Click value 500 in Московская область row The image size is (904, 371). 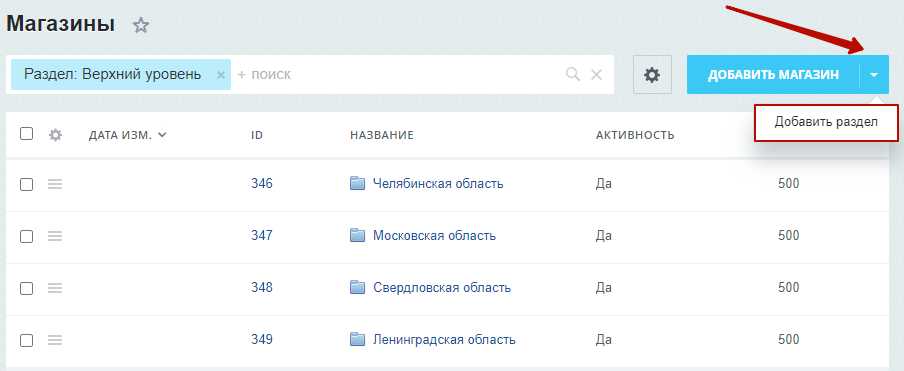tap(789, 236)
